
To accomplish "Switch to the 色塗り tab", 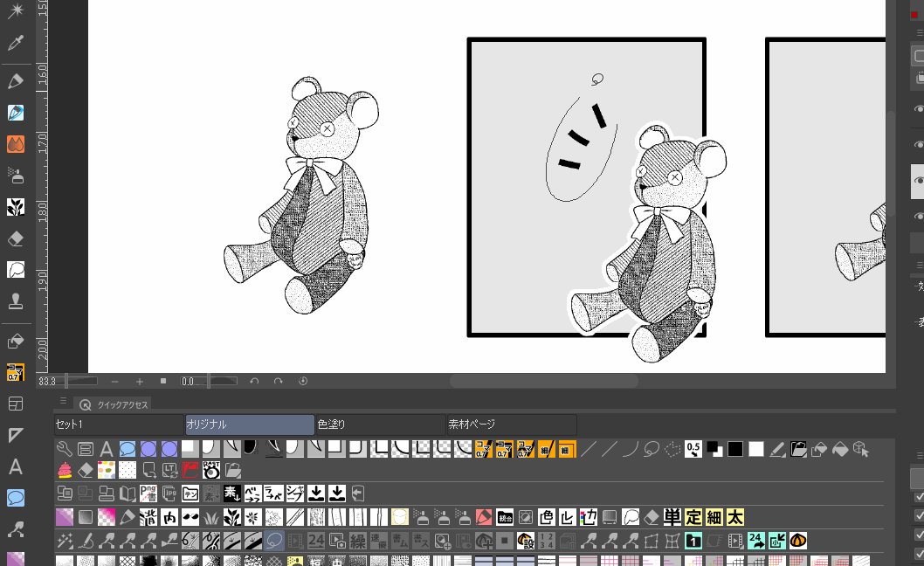I will point(381,424).
